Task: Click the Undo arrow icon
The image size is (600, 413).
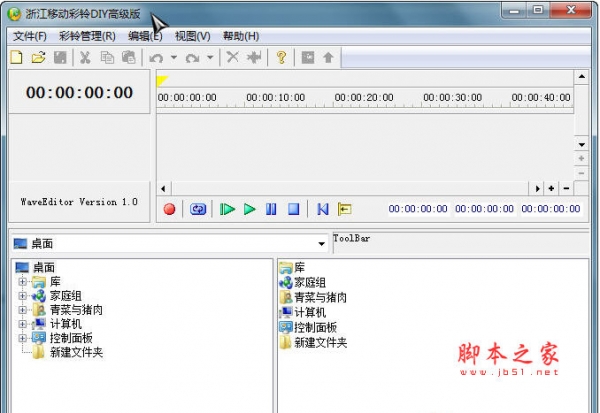Action: (156, 58)
